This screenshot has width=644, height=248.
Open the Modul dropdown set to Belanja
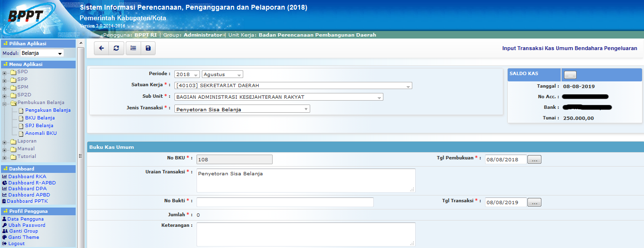click(42, 53)
